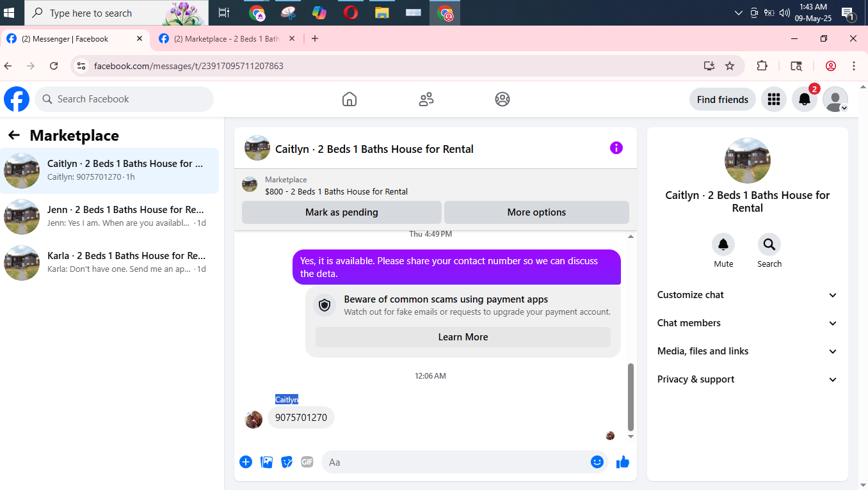The width and height of the screenshot is (868, 490).
Task: Click the Facebook logo
Action: [17, 99]
